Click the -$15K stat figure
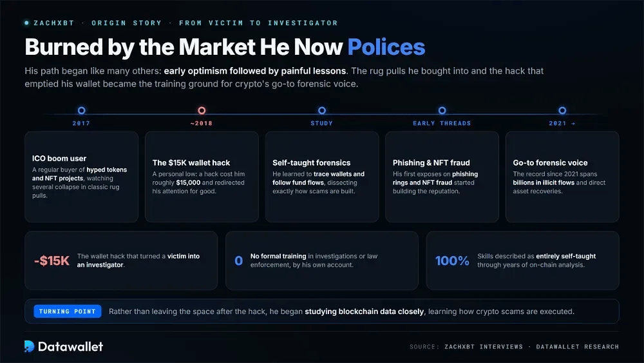Image resolution: width=644 pixels, height=363 pixels. [x=52, y=260]
